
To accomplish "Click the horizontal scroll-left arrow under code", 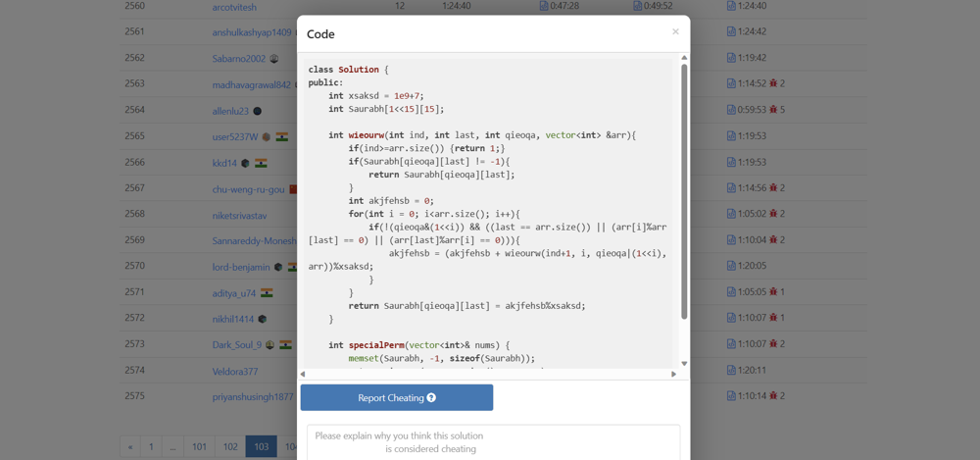I will tap(303, 374).
